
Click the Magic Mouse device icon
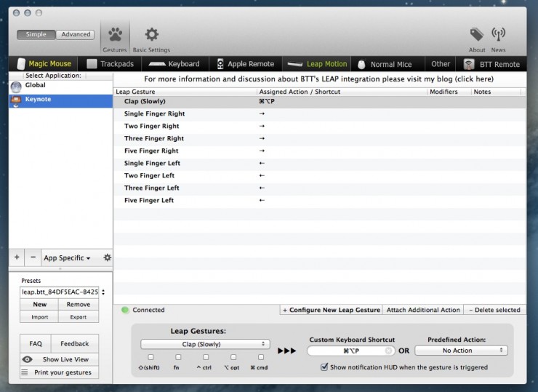[x=21, y=64]
